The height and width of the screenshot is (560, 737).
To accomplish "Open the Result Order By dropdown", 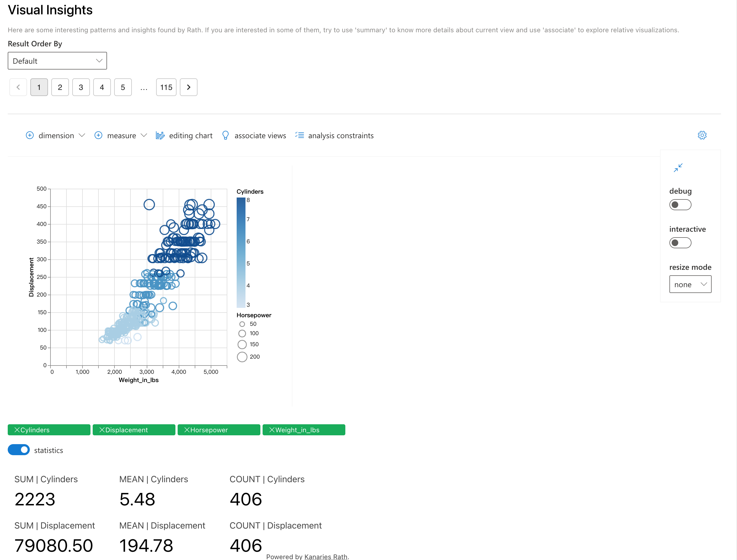I will click(x=57, y=61).
